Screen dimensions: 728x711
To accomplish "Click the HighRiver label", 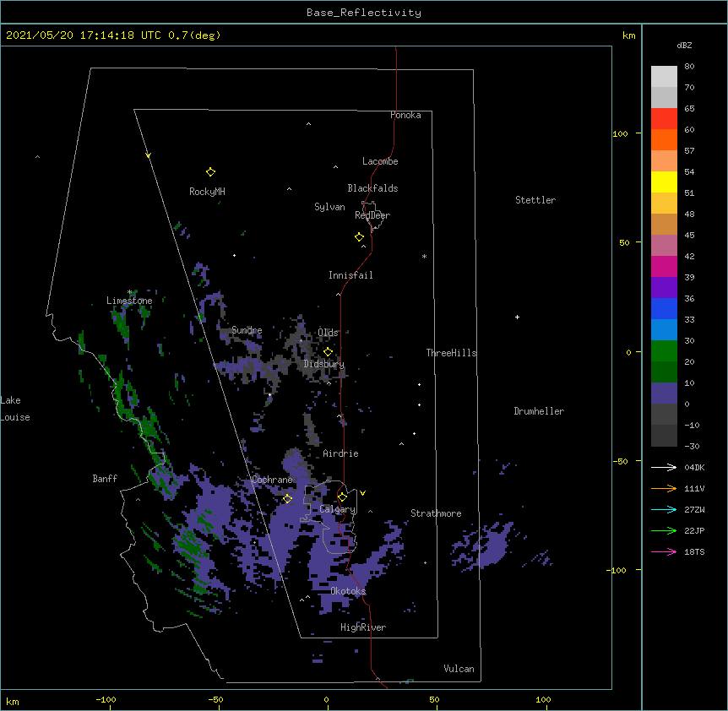I will pos(363,627).
